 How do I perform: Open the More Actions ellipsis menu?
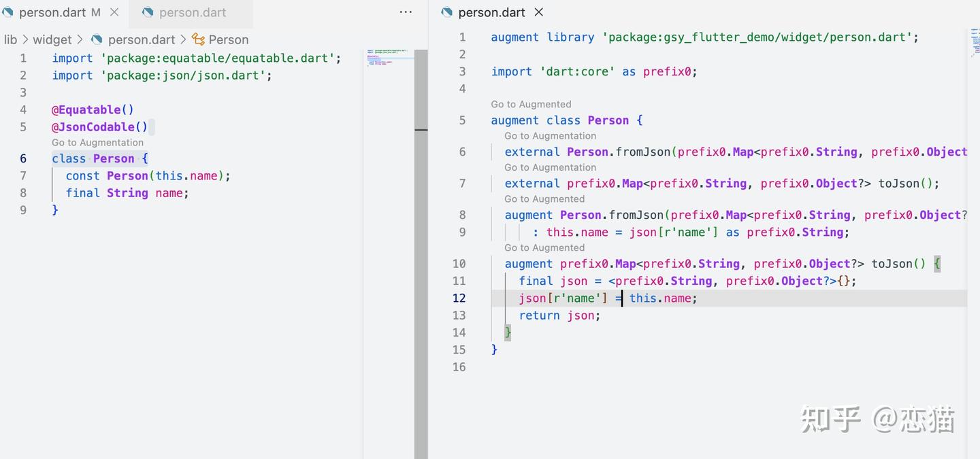click(x=406, y=12)
